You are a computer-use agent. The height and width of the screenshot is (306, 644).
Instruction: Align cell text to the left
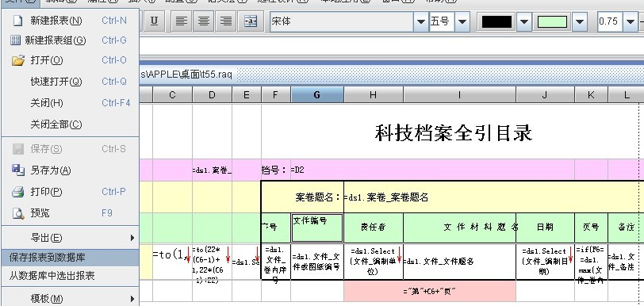(181, 21)
